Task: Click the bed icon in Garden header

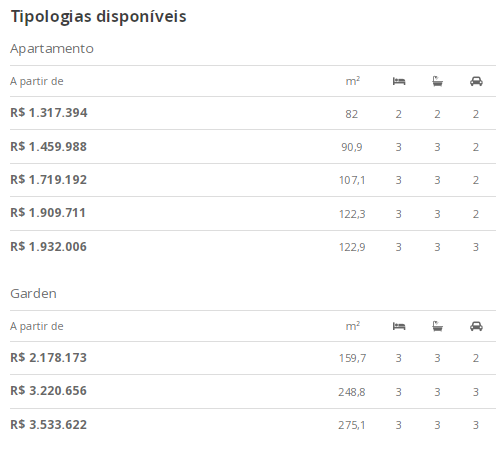Action: pyautogui.click(x=399, y=326)
